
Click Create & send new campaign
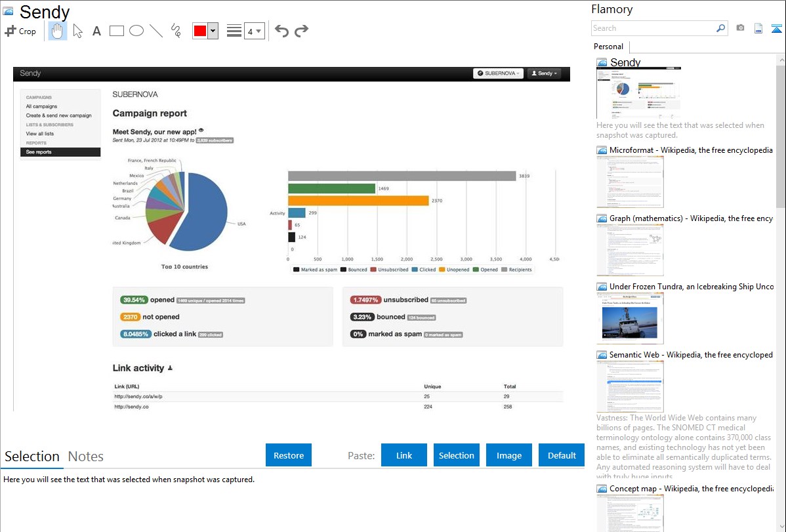point(58,115)
